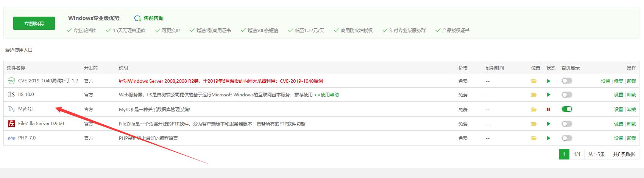644x178 pixels.
Task: Select page 1 in pagination
Action: click(564, 154)
